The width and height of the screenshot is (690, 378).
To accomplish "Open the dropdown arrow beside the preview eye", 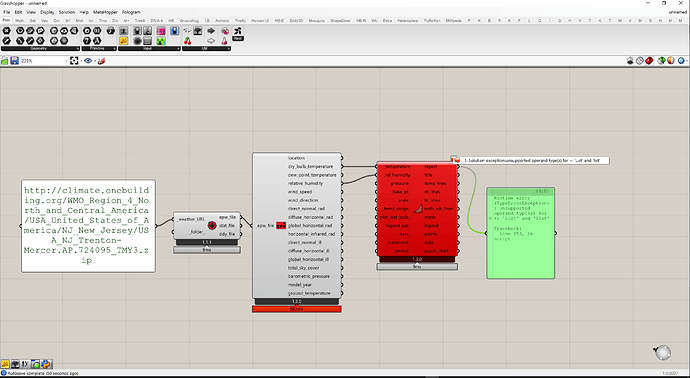I will click(95, 61).
